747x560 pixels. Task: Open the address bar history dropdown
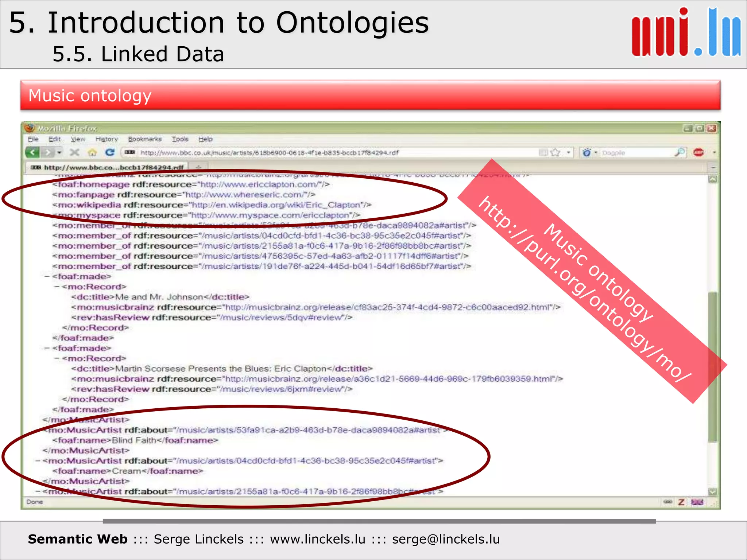tap(568, 152)
